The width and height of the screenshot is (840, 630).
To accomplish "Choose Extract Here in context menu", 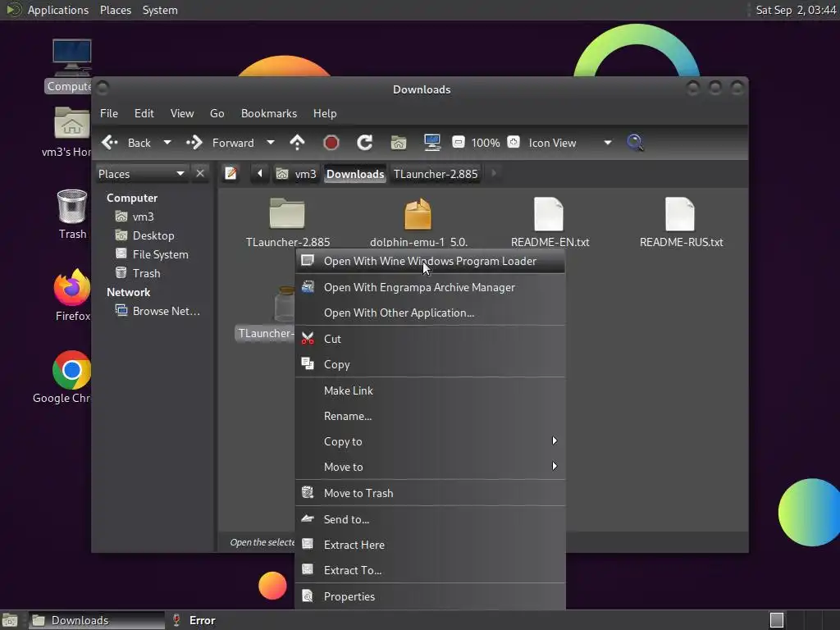I will tap(430, 545).
